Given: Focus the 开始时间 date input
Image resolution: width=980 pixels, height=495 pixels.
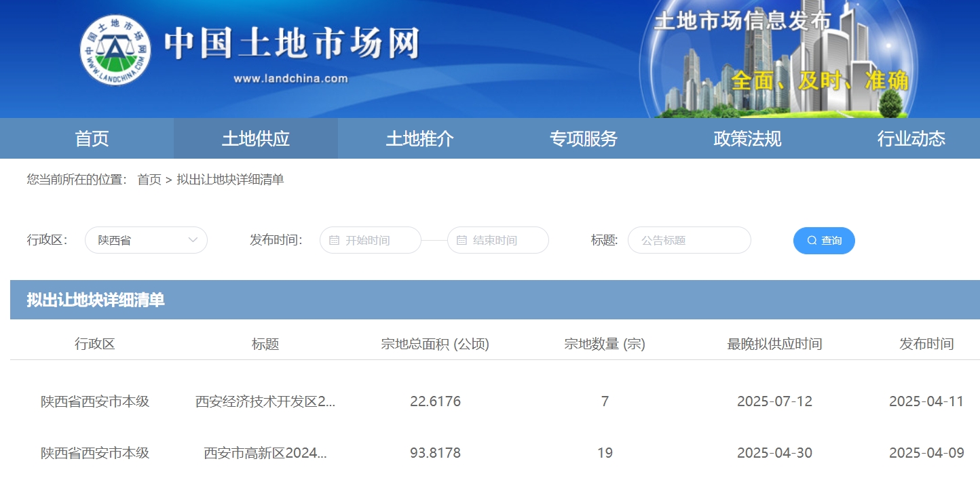Looking at the screenshot, I should tap(371, 240).
